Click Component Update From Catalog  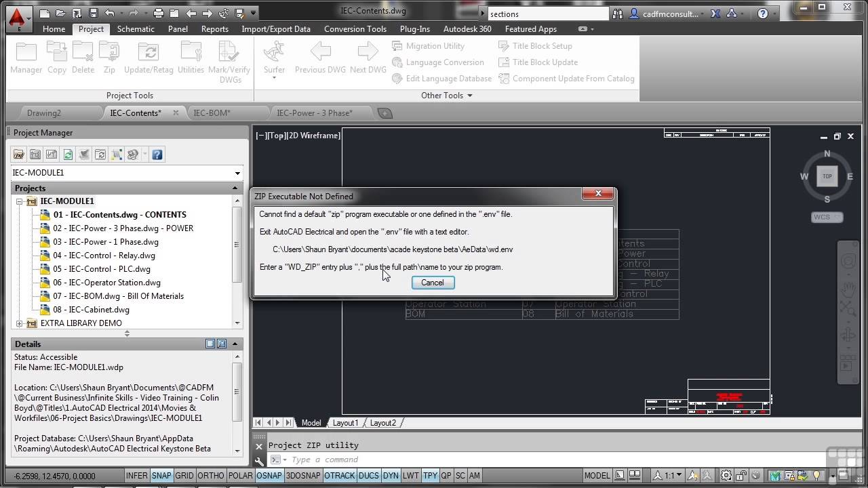click(x=567, y=79)
